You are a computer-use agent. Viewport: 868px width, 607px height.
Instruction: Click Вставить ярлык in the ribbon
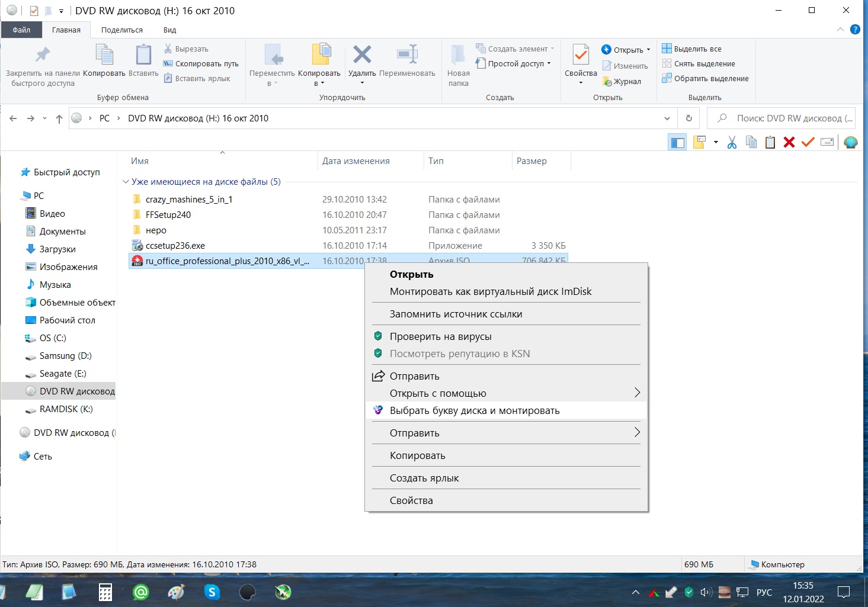197,78
